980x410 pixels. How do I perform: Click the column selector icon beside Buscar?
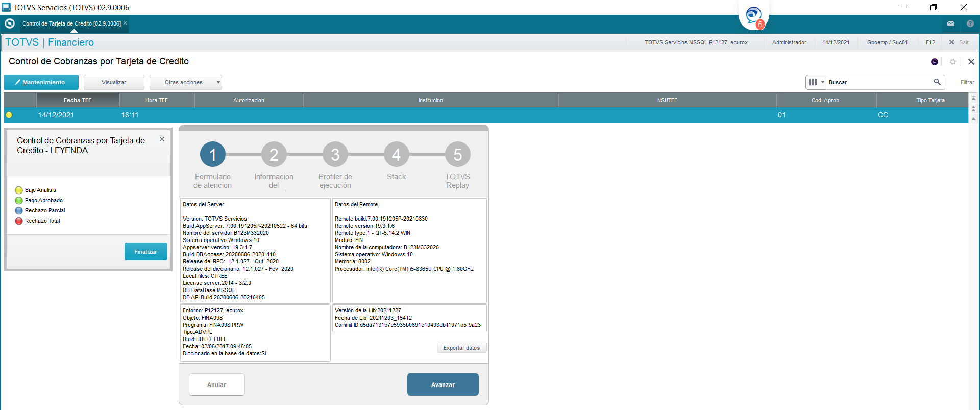tap(813, 82)
